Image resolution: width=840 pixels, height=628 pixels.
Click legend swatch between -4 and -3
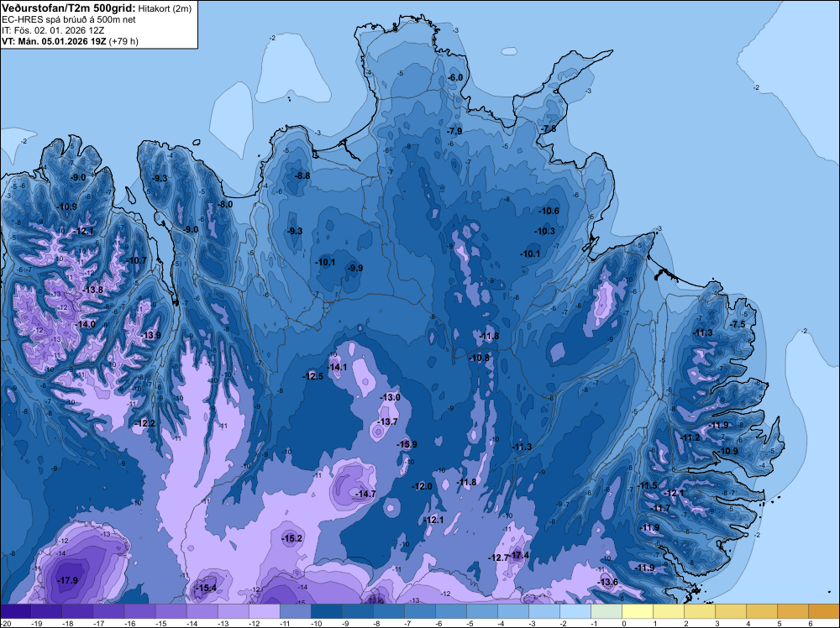[513, 611]
